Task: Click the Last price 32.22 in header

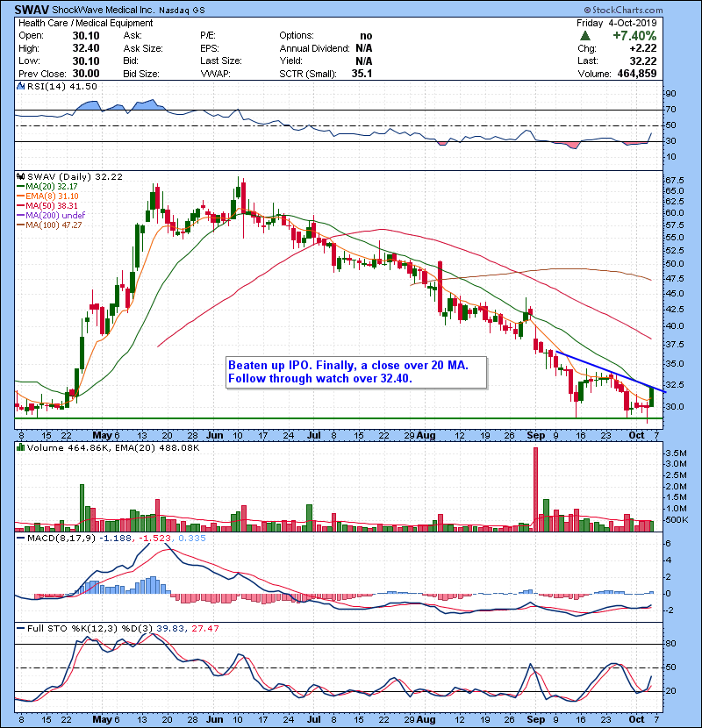Action: (643, 61)
